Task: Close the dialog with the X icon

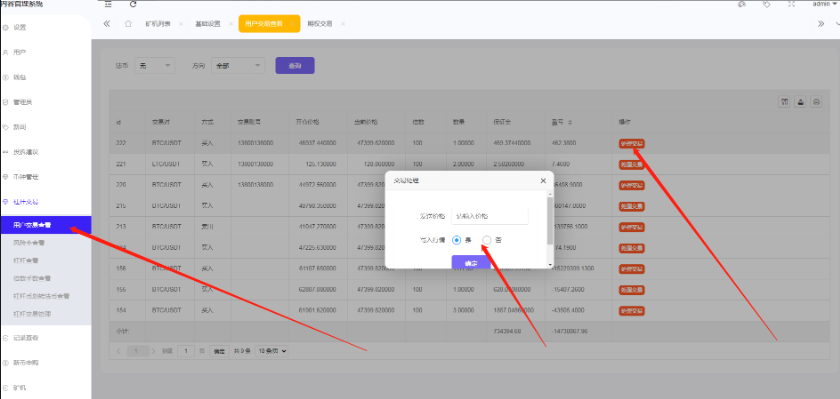Action: pyautogui.click(x=543, y=180)
